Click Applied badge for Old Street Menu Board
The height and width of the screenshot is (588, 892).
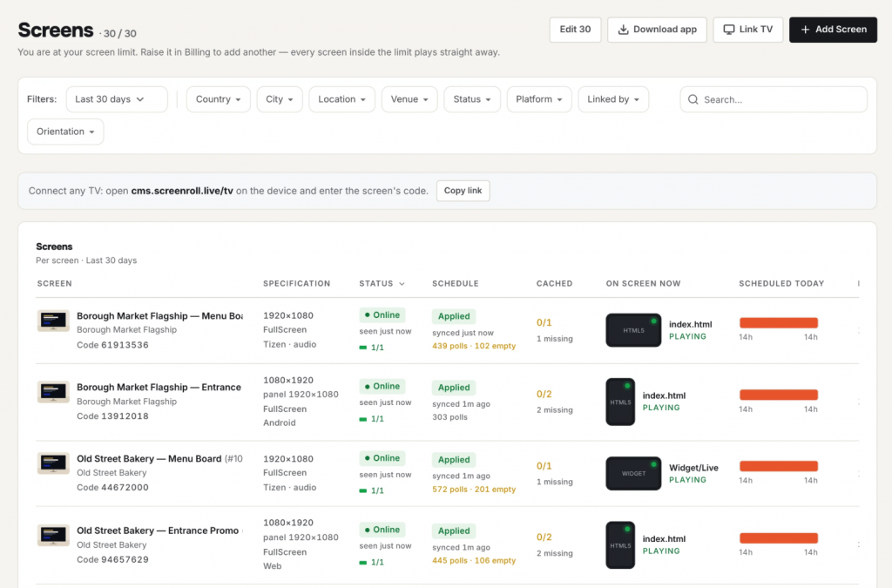453,459
